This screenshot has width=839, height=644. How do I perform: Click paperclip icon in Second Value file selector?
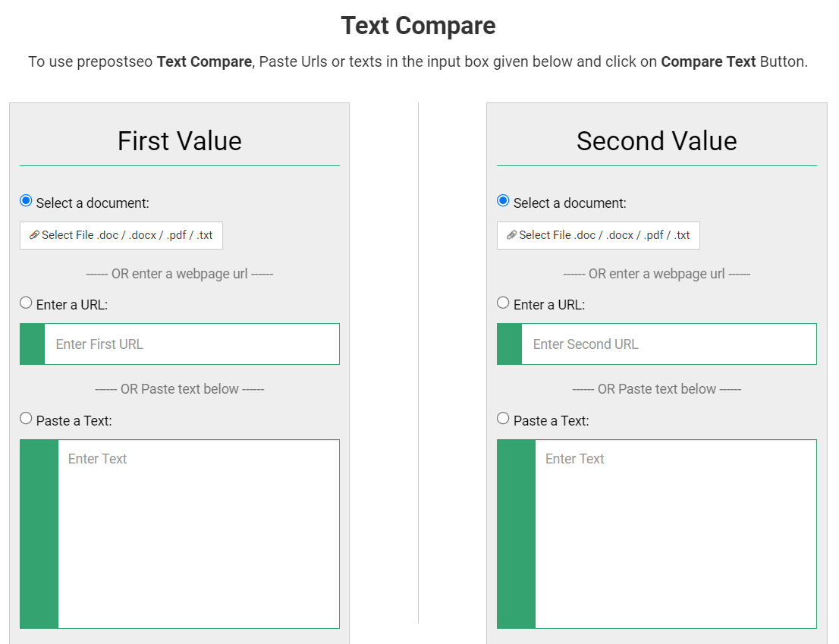[511, 235]
